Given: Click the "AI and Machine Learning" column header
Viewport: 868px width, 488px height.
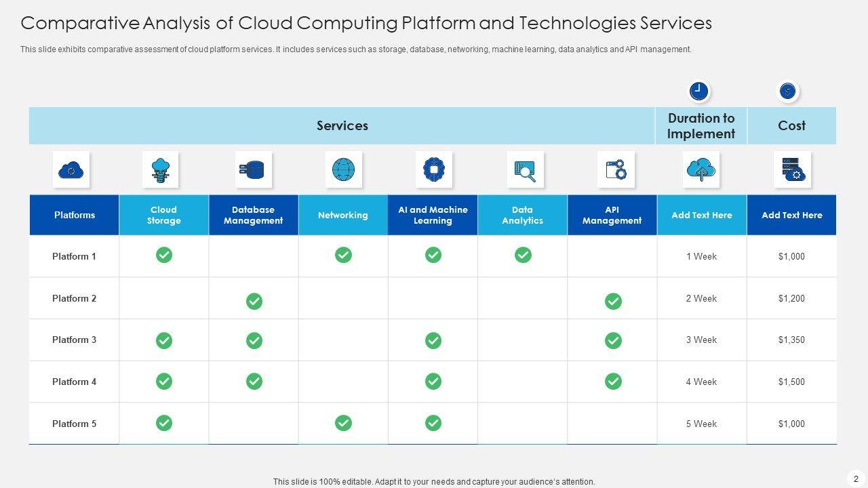Looking at the screenshot, I should point(433,215).
